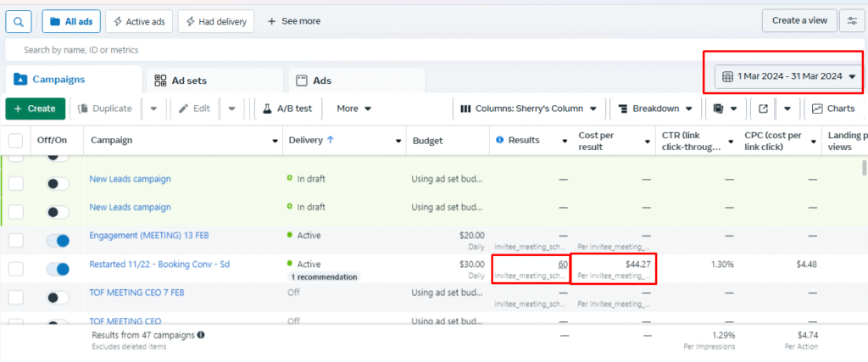Click the calendar icon in date range

tap(727, 76)
